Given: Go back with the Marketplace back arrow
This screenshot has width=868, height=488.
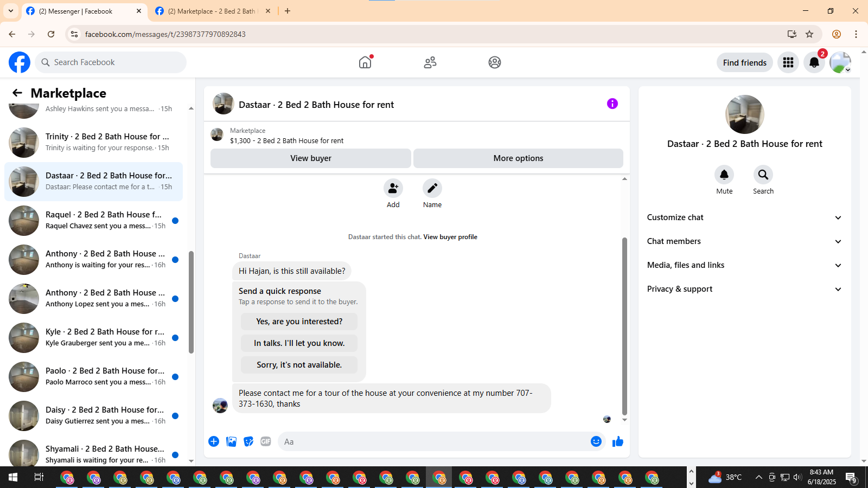Looking at the screenshot, I should (x=17, y=93).
